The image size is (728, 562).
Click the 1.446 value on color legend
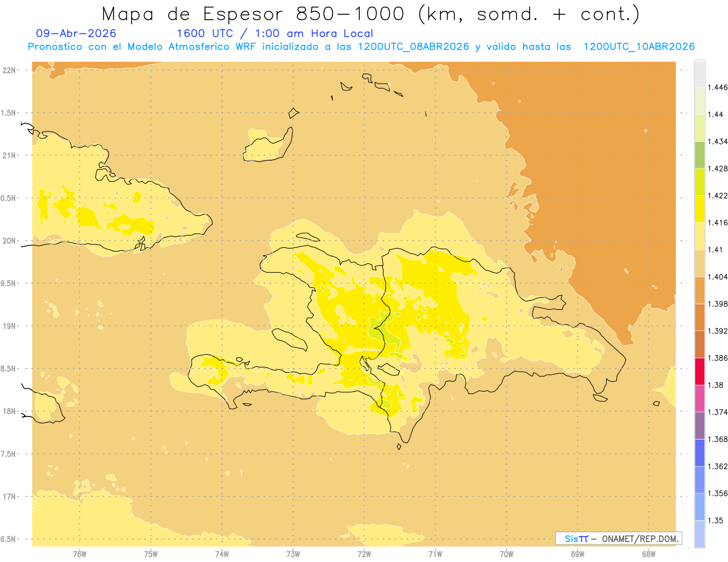pyautogui.click(x=718, y=87)
